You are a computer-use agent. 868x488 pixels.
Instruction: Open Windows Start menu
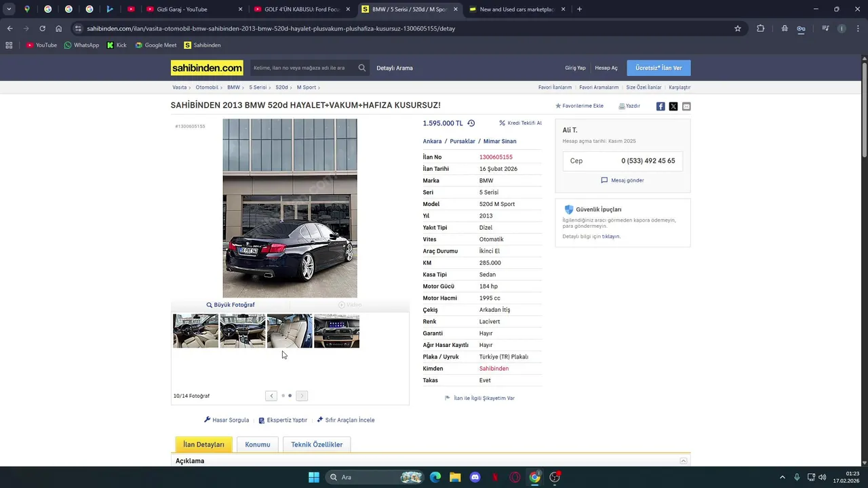point(314,477)
